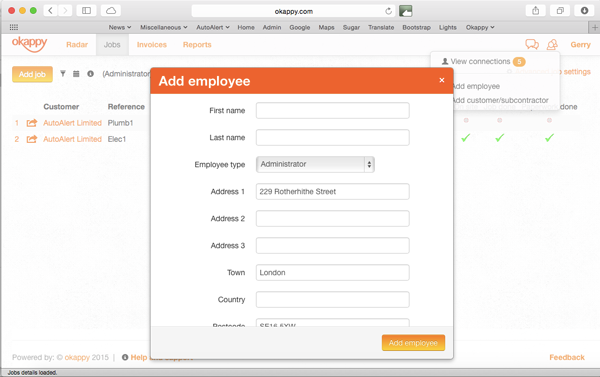
Task: Click the Safari back arrow
Action: 50,10
